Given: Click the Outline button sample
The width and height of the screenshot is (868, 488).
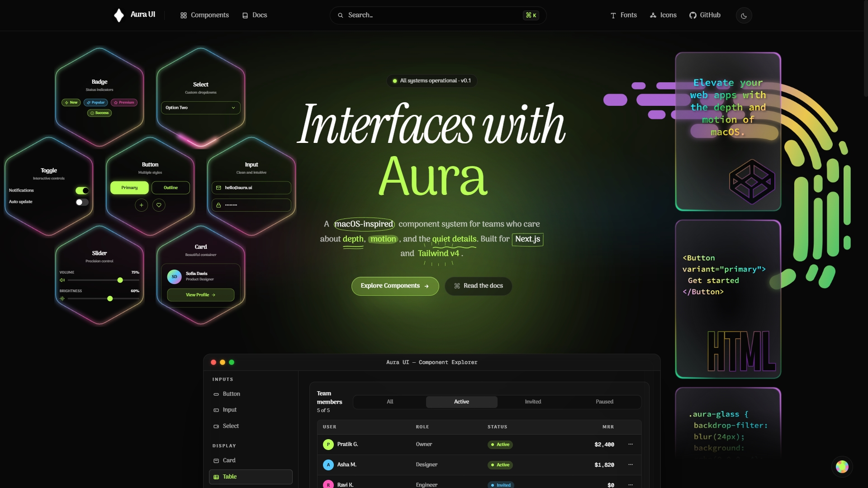Looking at the screenshot, I should pyautogui.click(x=171, y=188).
